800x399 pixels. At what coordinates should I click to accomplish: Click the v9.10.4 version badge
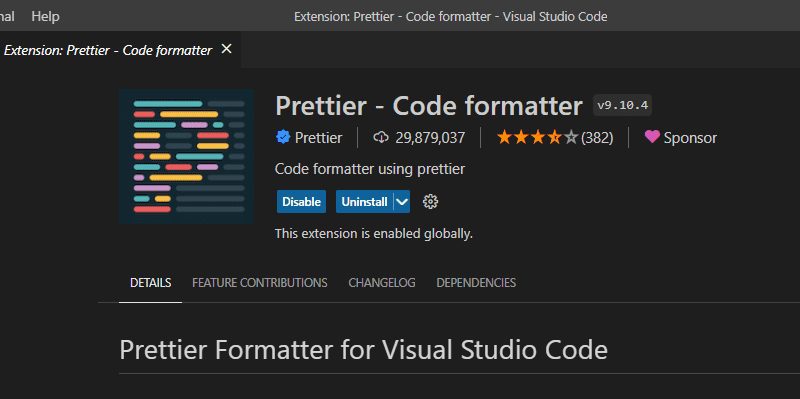point(622,106)
